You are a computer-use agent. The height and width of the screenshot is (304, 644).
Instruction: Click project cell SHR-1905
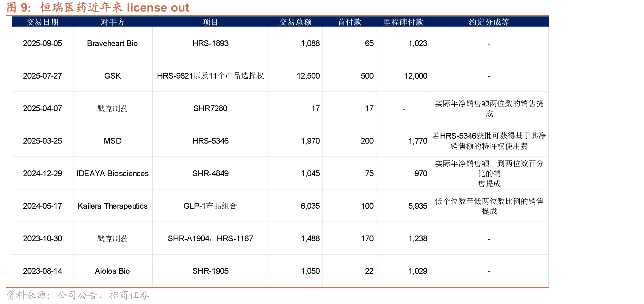(x=210, y=271)
